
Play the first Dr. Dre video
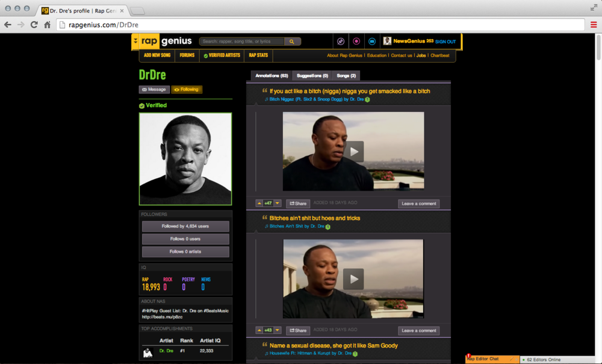pyautogui.click(x=353, y=152)
